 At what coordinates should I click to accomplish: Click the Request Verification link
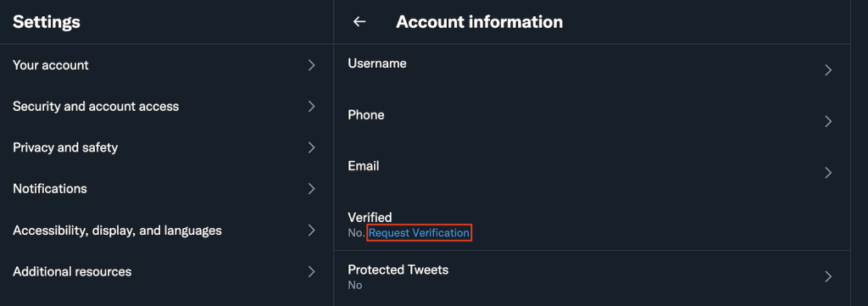419,233
